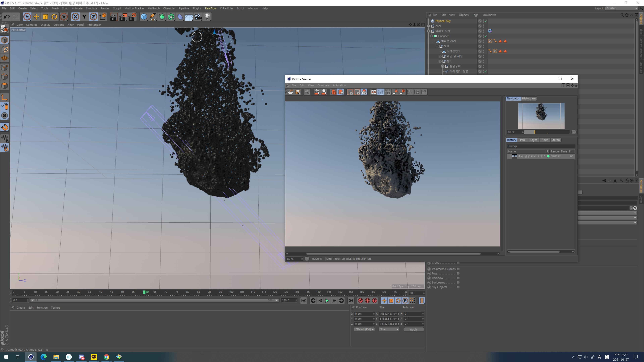Record active objects keyframe button
The width and height of the screenshot is (644, 362).
tap(360, 301)
